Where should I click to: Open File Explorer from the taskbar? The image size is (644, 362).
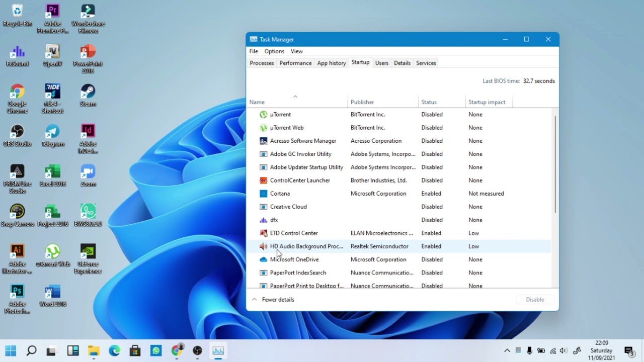coord(94,350)
